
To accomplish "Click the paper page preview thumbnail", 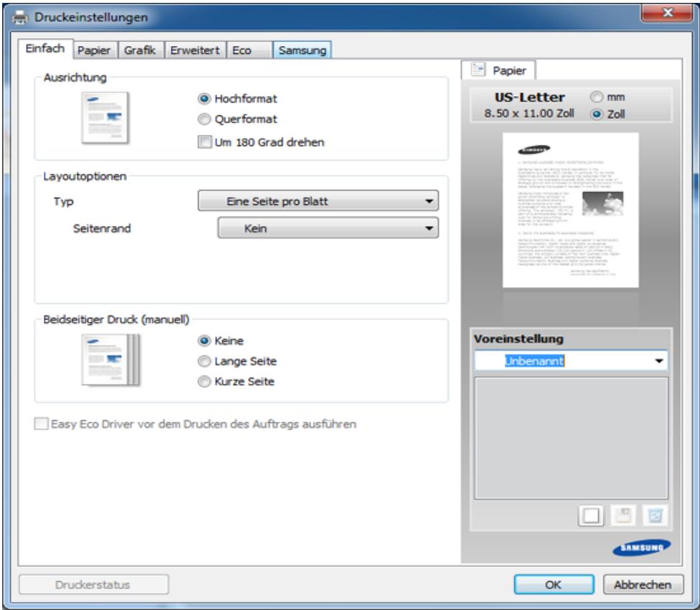I will 570,210.
